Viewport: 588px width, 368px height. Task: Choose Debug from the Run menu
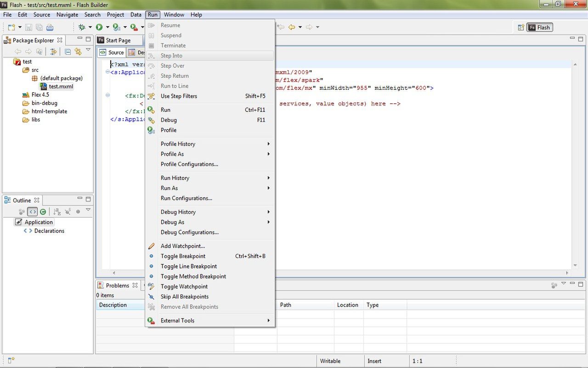pos(210,120)
